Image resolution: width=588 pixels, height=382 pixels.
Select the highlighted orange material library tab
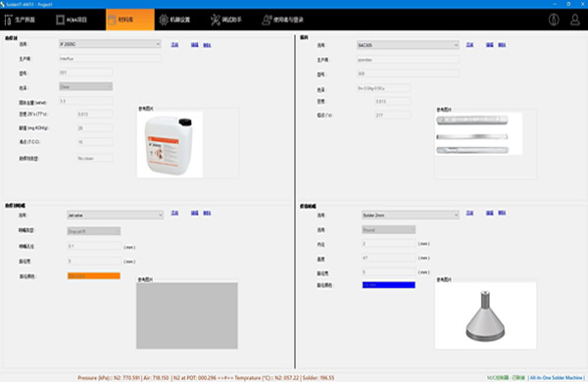[x=129, y=20]
